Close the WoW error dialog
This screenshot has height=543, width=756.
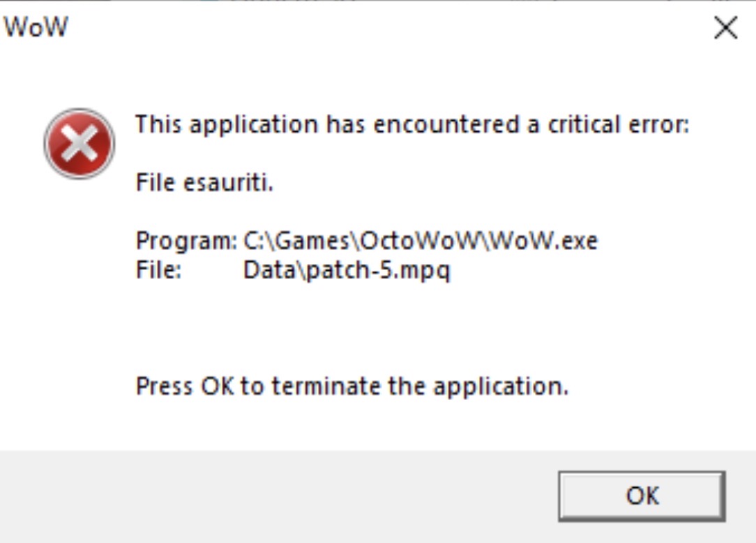coord(725,27)
